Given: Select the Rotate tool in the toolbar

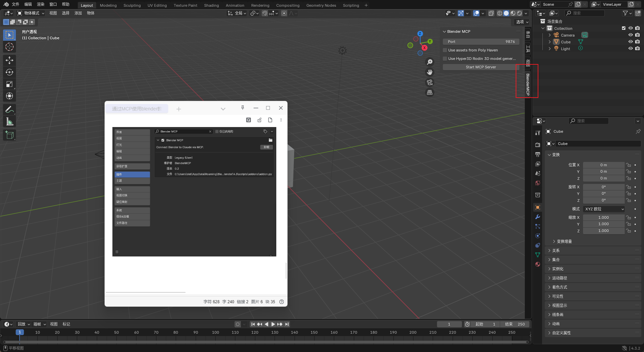Looking at the screenshot, I should 9,72.
